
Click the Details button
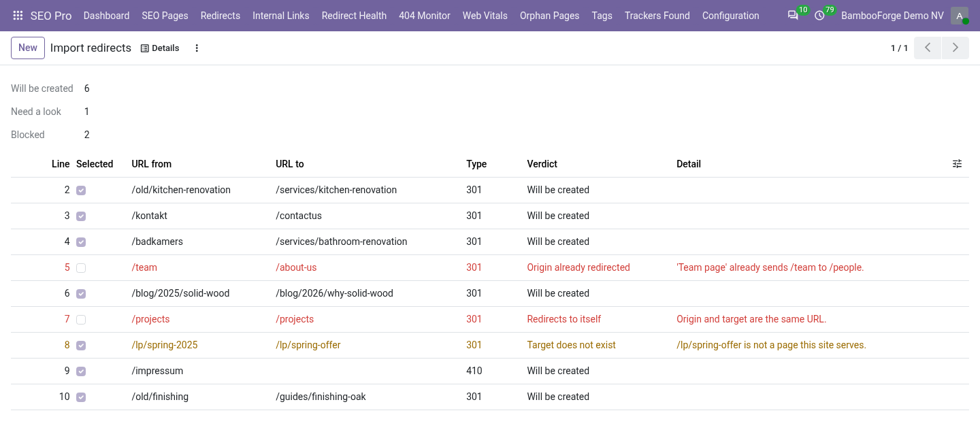coord(160,48)
